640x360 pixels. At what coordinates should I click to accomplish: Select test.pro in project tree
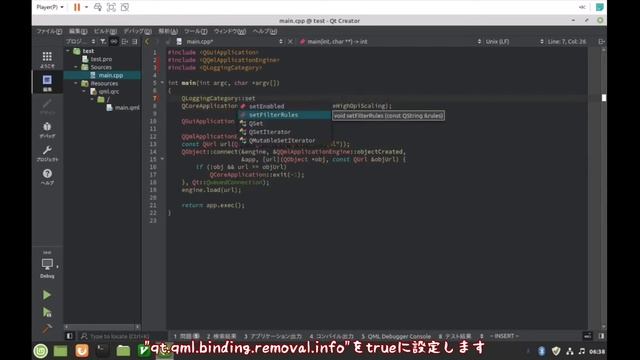point(101,59)
